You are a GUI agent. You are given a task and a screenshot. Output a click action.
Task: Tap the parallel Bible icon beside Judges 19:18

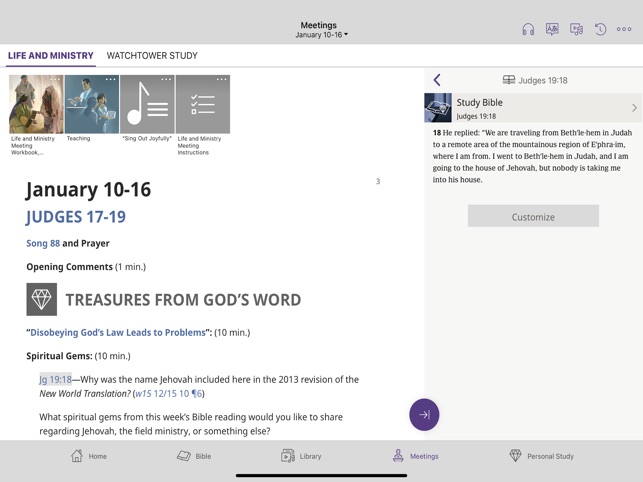pyautogui.click(x=508, y=80)
